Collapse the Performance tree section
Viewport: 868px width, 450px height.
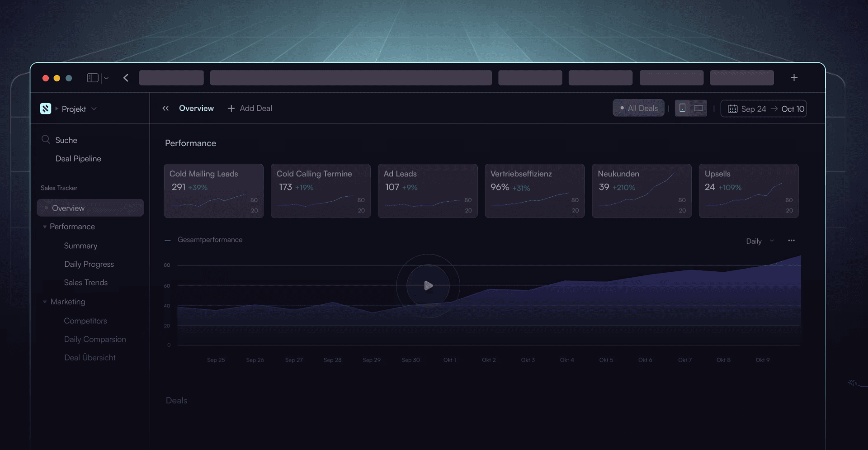tap(45, 227)
